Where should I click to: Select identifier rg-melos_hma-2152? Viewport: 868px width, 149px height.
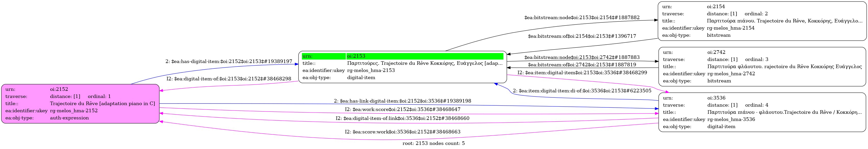74,110
